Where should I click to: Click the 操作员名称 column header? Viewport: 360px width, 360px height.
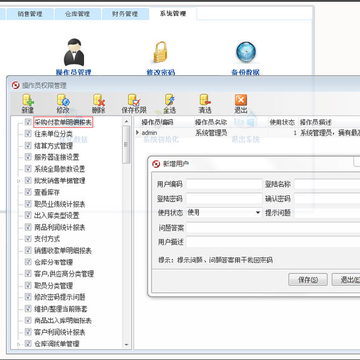(231, 122)
